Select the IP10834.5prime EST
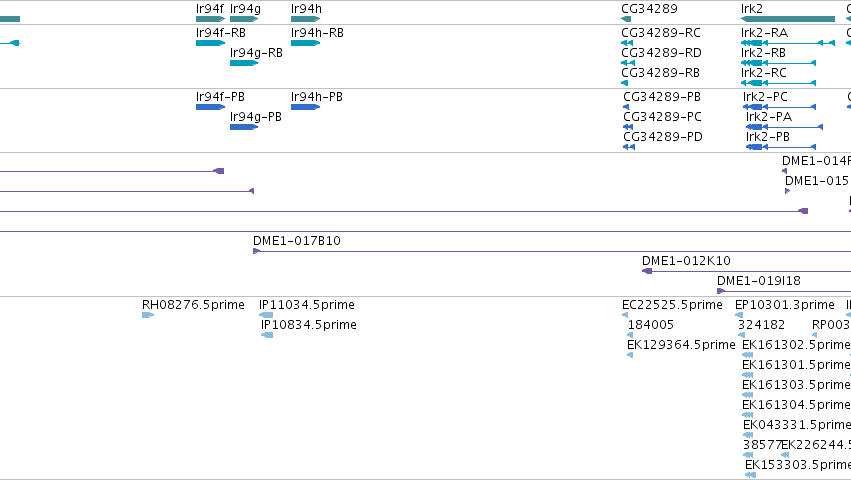 (309, 325)
